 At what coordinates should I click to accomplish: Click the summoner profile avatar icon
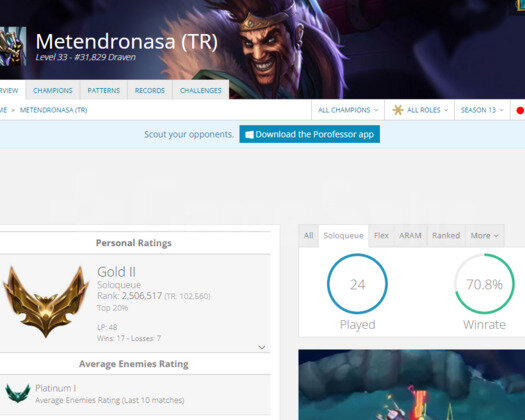[13, 47]
